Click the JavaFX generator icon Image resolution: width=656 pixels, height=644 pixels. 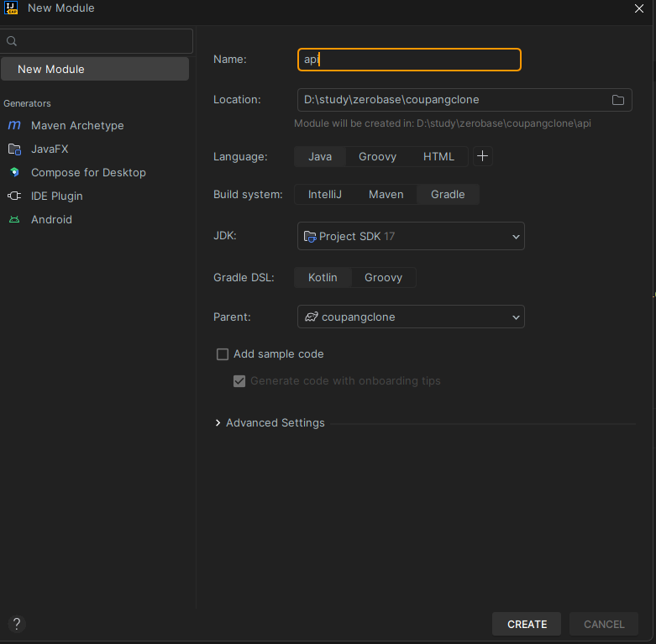(x=14, y=149)
